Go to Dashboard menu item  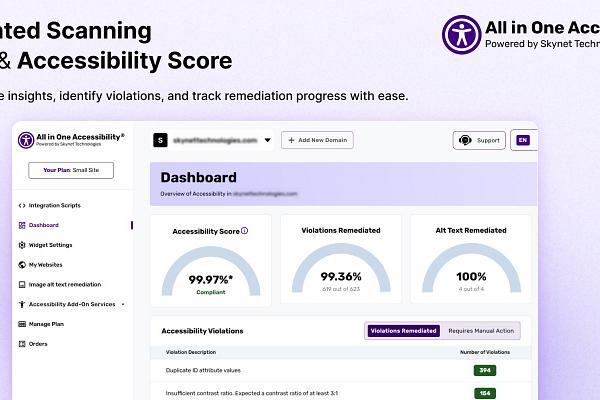point(44,225)
